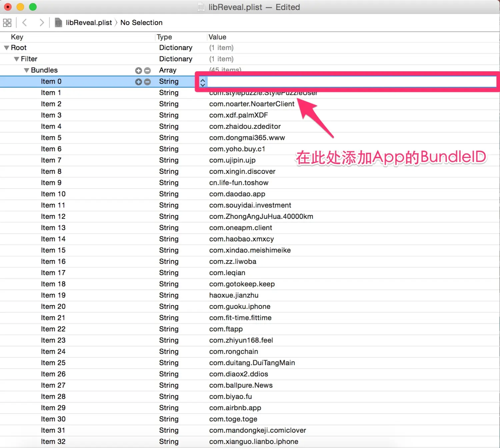
Task: Select the Root row
Action: tap(250, 48)
